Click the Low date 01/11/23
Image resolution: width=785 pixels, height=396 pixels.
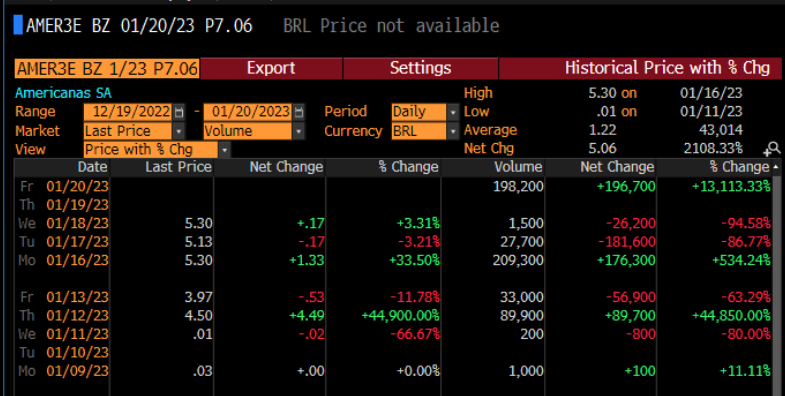coord(711,111)
